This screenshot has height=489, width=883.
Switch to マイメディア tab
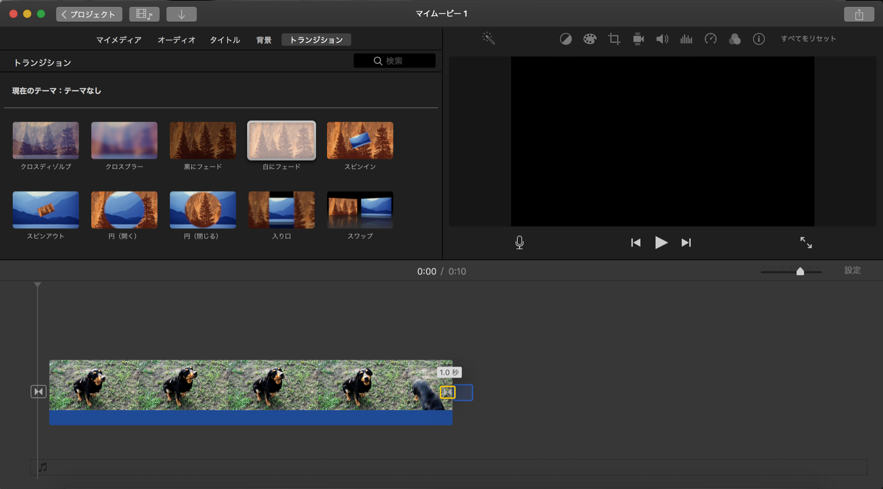point(119,40)
